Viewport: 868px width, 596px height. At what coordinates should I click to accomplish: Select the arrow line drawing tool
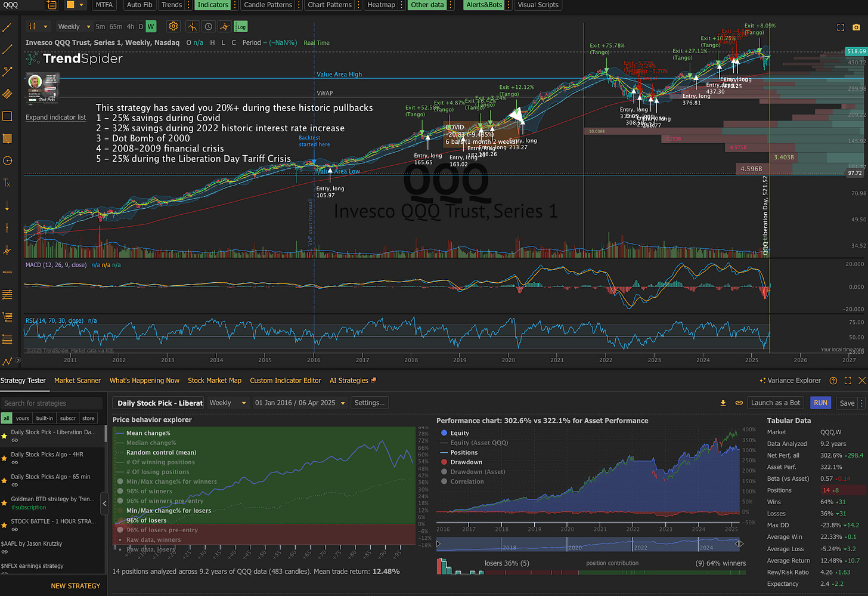(7, 72)
